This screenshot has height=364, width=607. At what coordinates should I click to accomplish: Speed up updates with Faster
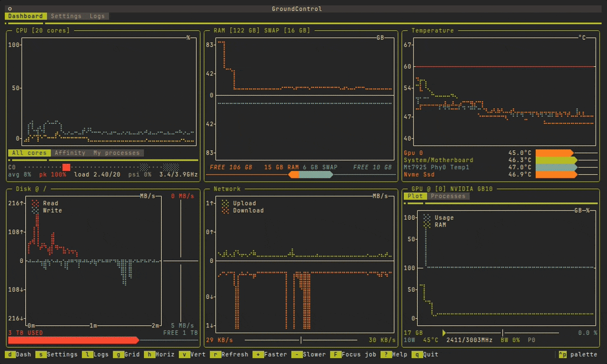270,354
